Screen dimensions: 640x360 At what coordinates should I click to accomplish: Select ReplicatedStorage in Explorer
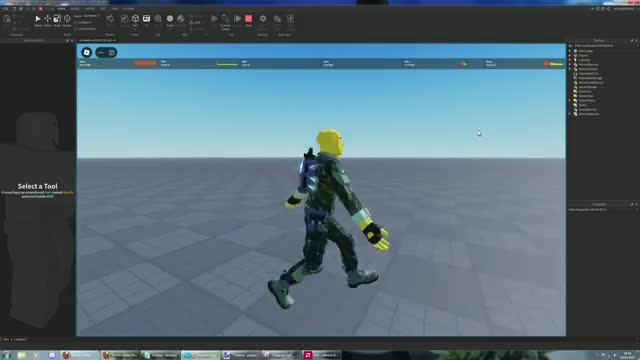pos(590,78)
